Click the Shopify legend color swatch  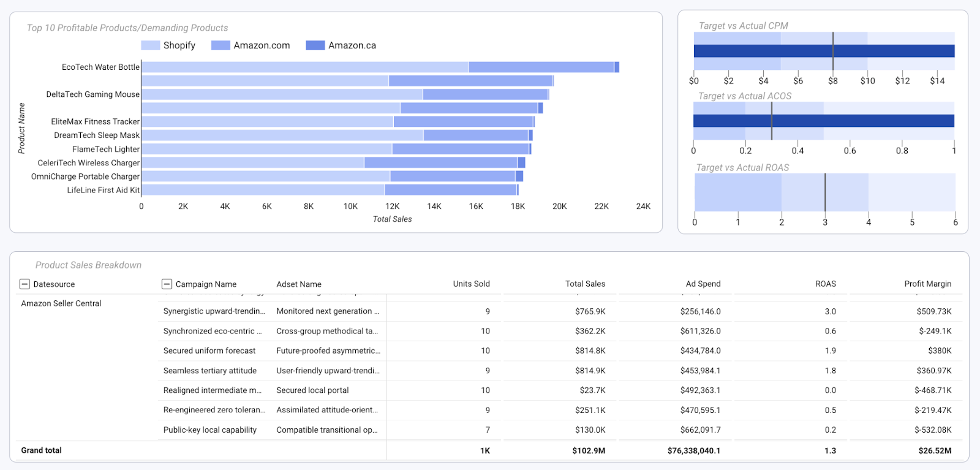150,45
